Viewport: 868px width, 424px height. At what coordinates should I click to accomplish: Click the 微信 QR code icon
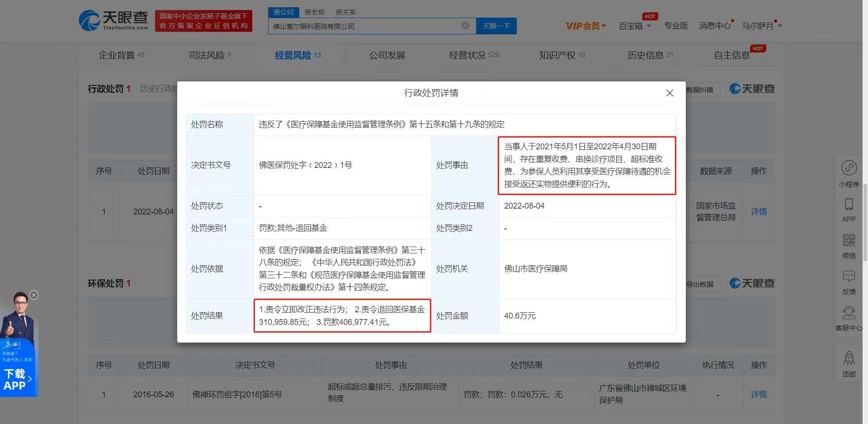tap(849, 241)
